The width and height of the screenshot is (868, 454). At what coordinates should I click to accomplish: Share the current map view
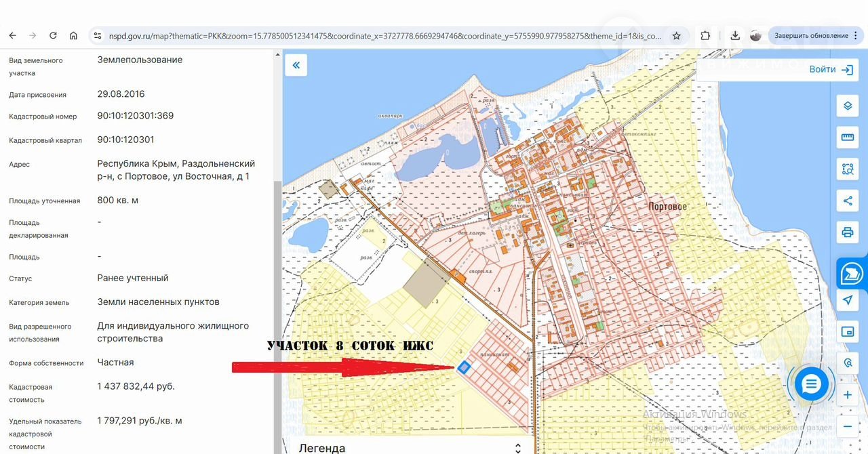(847, 201)
